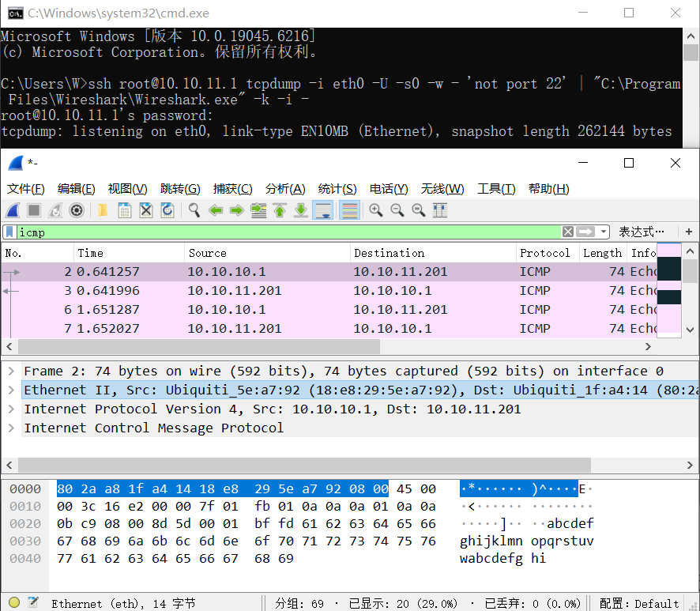700x611 pixels.
Task: Click packet list horizontal scrollbar thumb
Action: point(198,346)
